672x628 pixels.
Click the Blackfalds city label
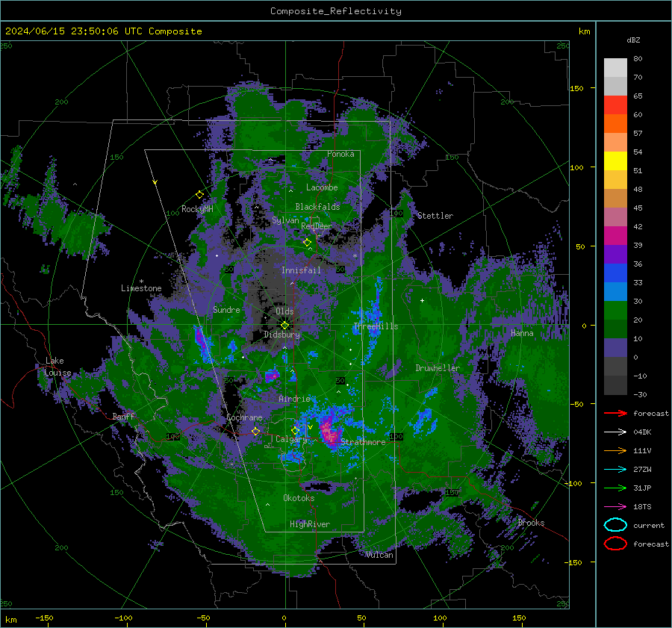coord(317,207)
